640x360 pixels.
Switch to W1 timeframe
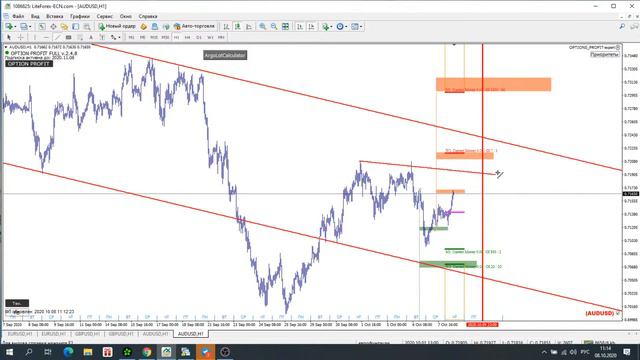pyautogui.click(x=210, y=38)
